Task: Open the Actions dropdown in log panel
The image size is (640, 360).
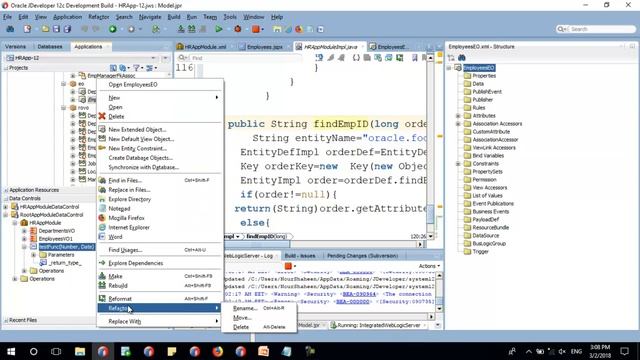Action: click(429, 266)
